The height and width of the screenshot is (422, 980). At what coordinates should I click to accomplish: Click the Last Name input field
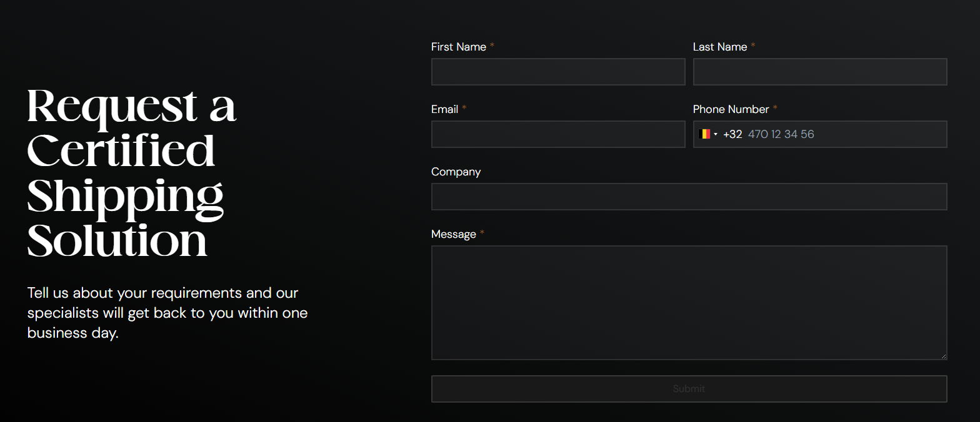click(x=820, y=72)
